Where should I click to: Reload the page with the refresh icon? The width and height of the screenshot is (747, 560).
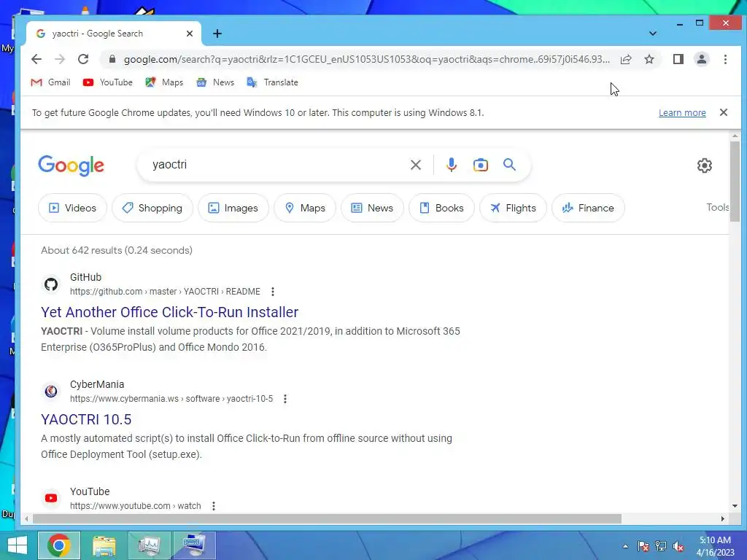83,59
